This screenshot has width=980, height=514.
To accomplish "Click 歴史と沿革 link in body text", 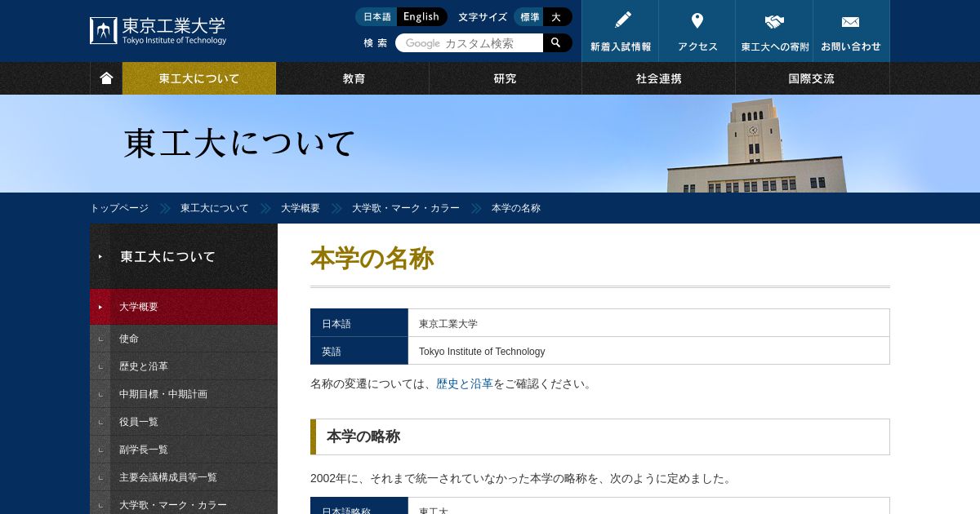I will [x=465, y=383].
